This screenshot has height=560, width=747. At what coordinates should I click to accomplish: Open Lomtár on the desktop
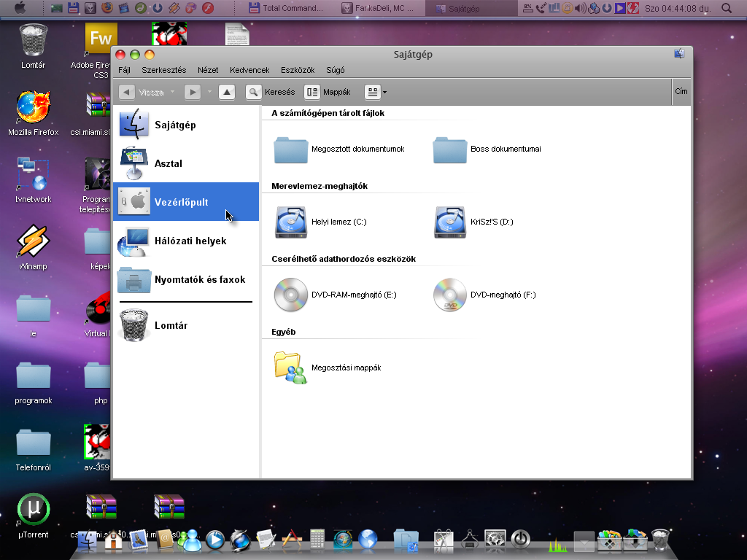pos(34,46)
